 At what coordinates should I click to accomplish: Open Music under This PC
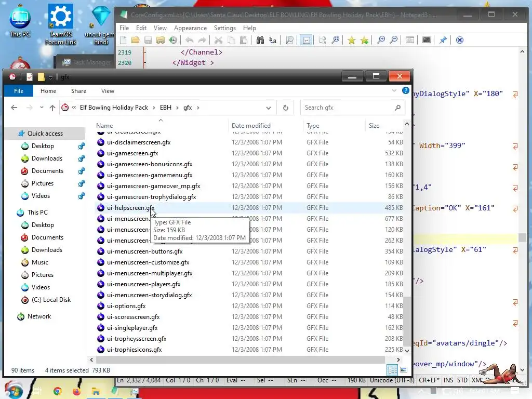coord(39,262)
